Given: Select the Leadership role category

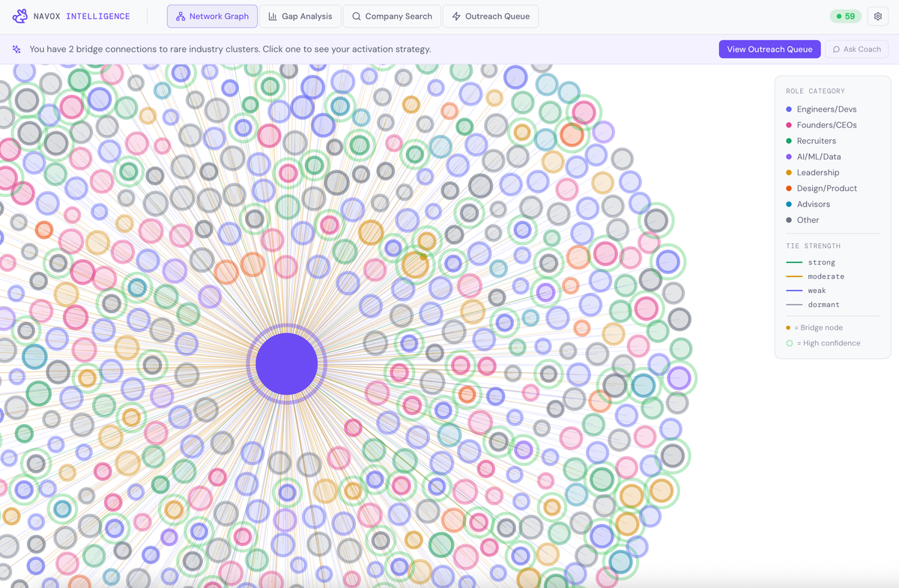Looking at the screenshot, I should click(x=817, y=172).
